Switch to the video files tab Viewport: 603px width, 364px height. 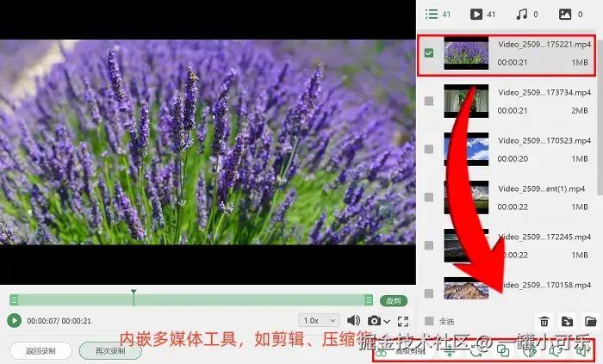point(482,15)
